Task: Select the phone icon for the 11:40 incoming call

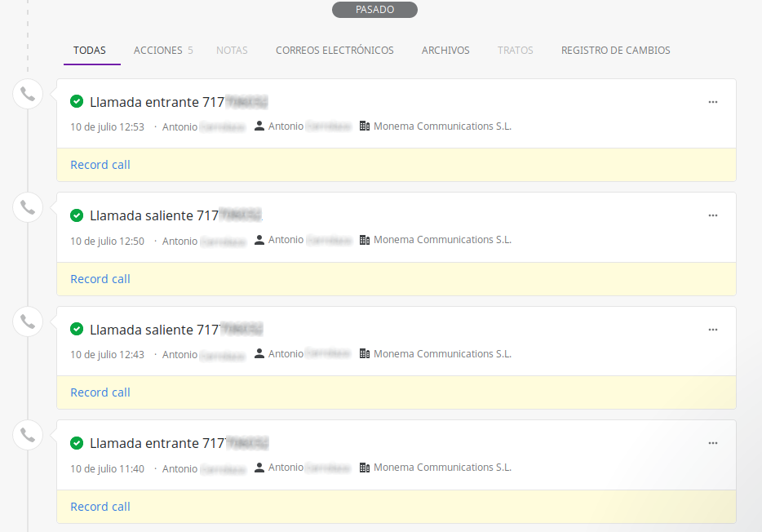Action: [27, 434]
